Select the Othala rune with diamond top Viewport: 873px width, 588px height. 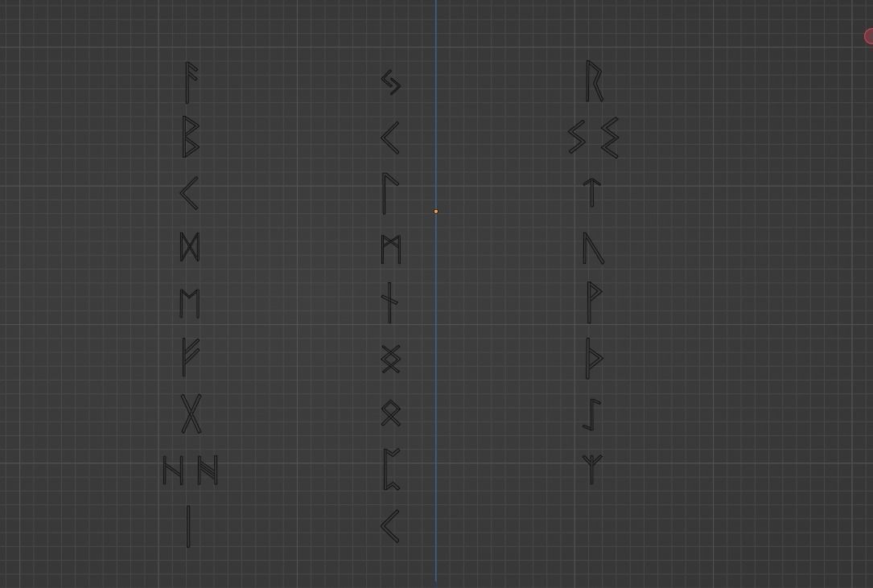coord(391,413)
